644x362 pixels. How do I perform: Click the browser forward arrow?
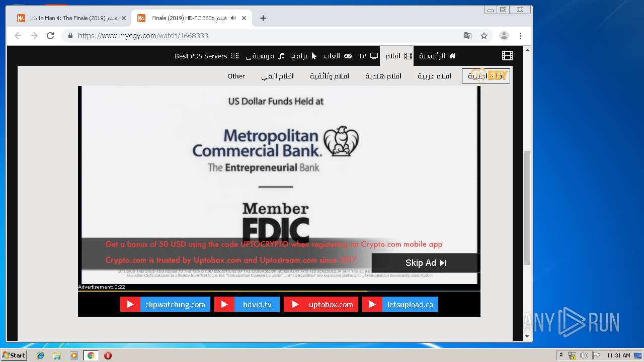click(x=34, y=36)
